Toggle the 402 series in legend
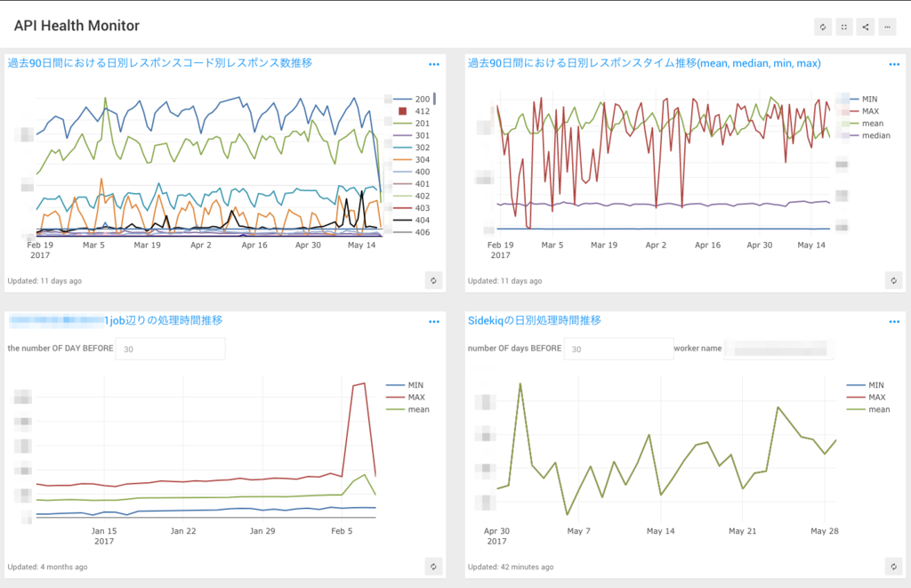 [412, 197]
